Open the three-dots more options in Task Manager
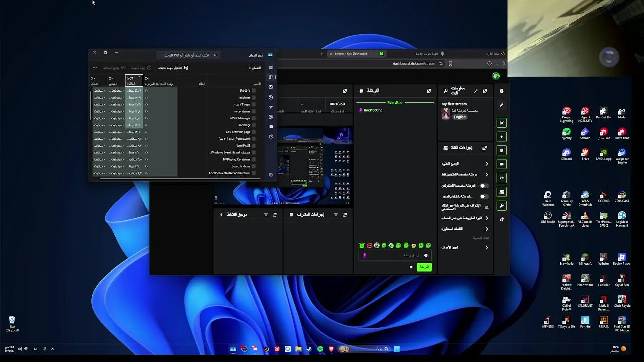 [95, 68]
